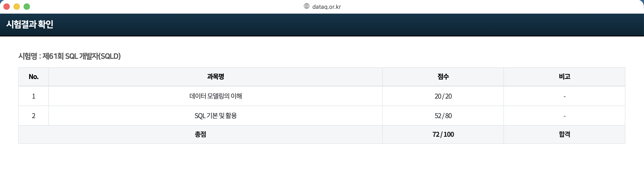Screen dimensions: 644x173
Task: Click the 52 / 80 score cell
Action: point(443,116)
